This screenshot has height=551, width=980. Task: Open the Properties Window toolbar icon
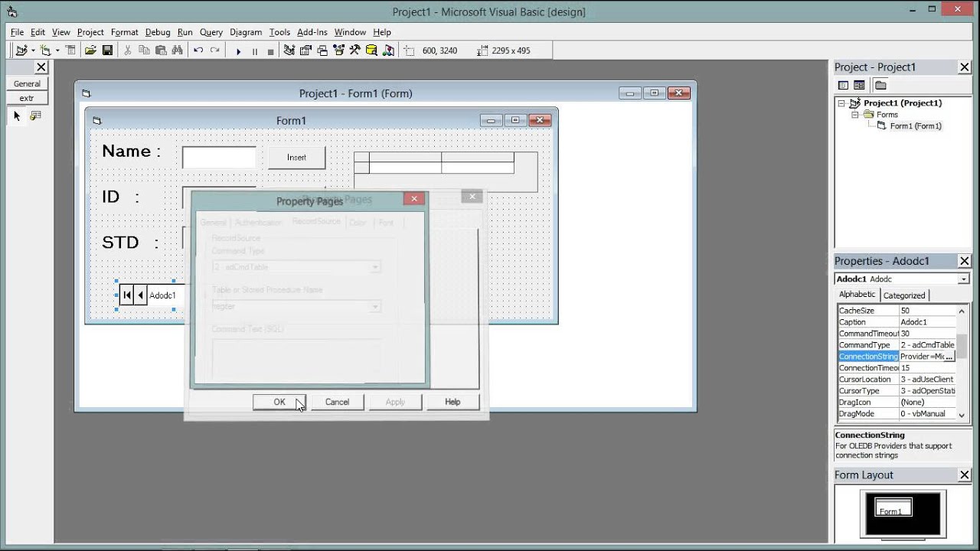point(305,51)
